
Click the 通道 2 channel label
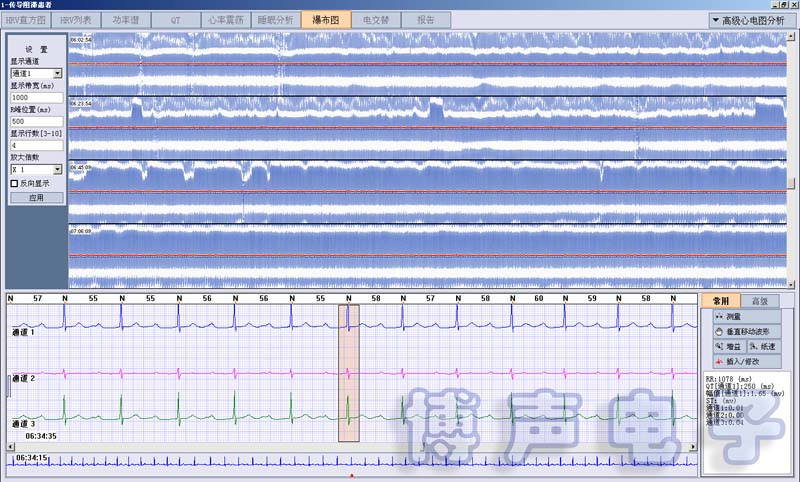click(23, 378)
